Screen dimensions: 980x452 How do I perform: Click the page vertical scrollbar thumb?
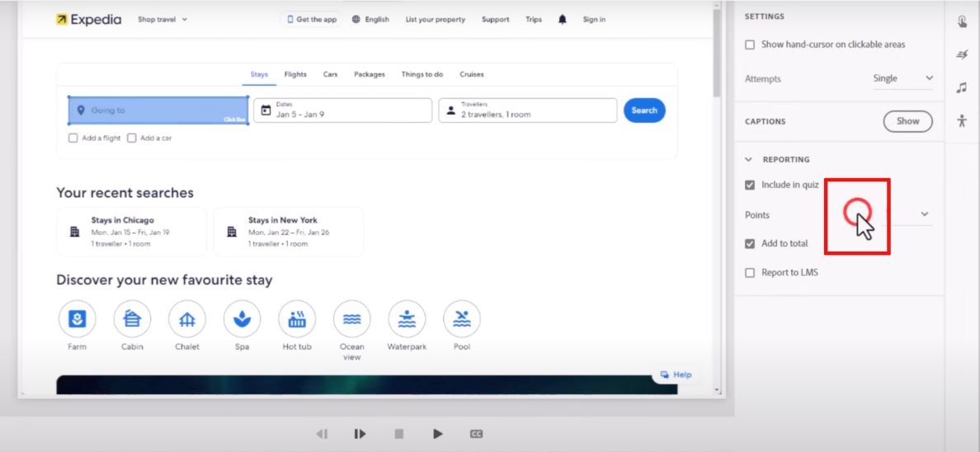tap(717, 53)
